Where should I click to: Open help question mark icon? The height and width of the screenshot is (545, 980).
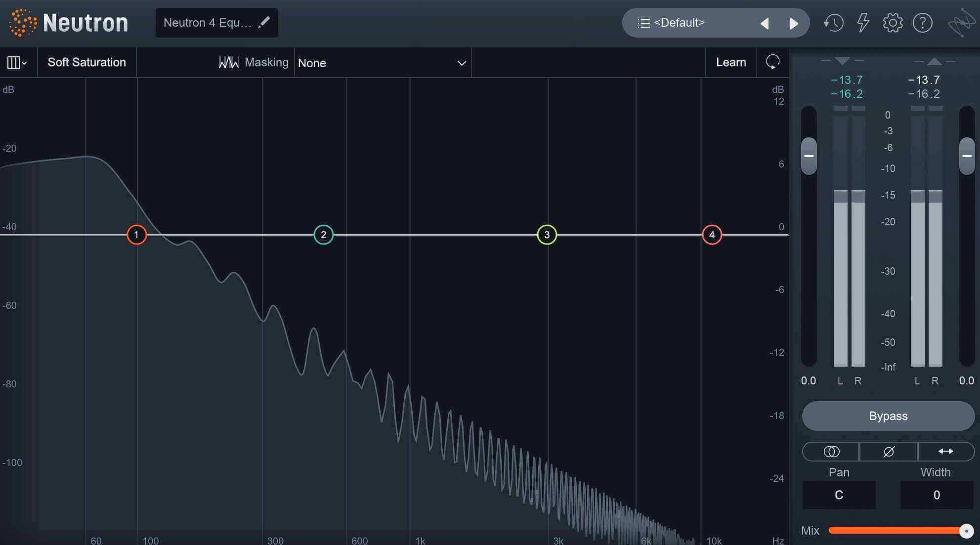tap(922, 23)
